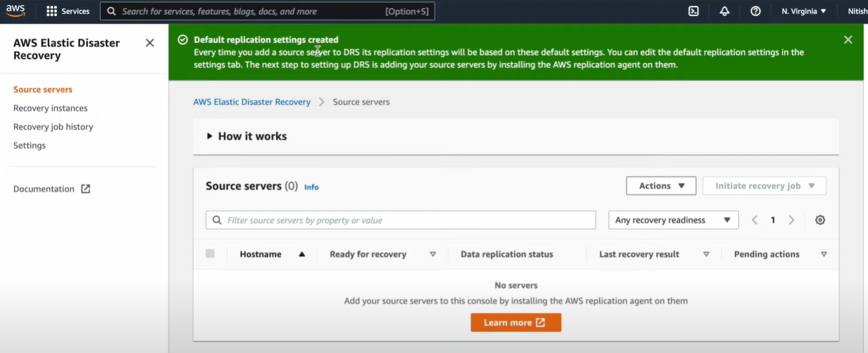The height and width of the screenshot is (353, 868).
Task: Click the Hostname column header
Action: pyautogui.click(x=260, y=254)
